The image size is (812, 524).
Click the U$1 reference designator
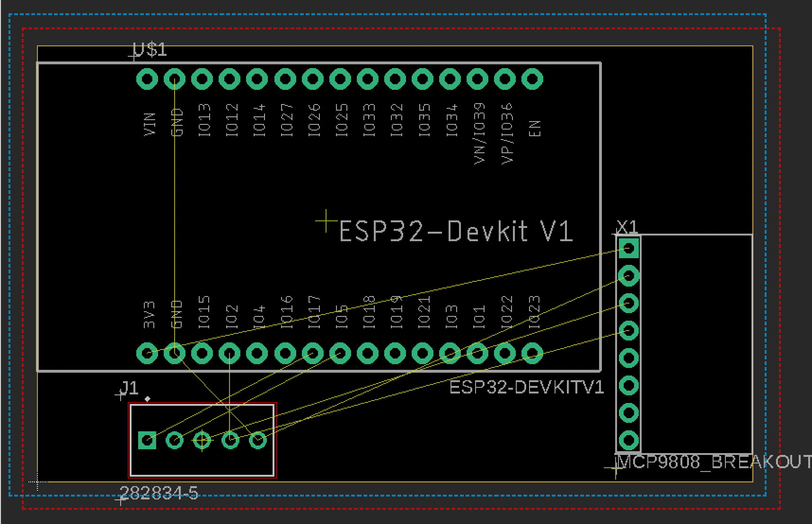click(150, 49)
